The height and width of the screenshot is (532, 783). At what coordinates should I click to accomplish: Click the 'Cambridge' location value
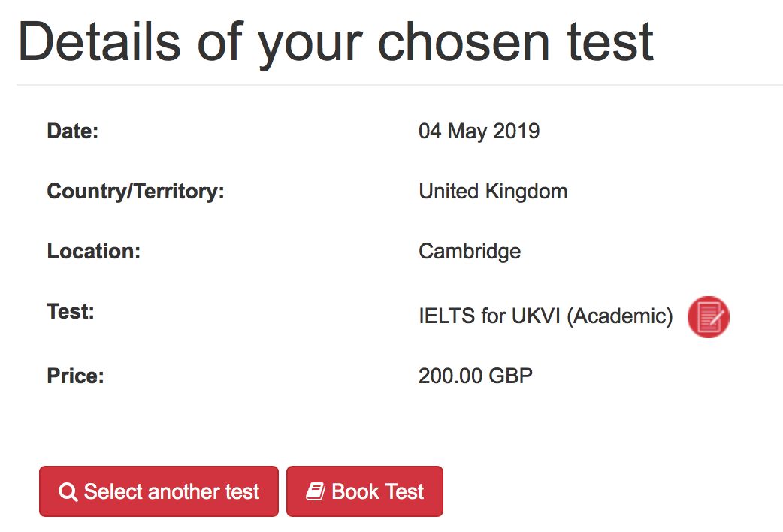coord(470,251)
